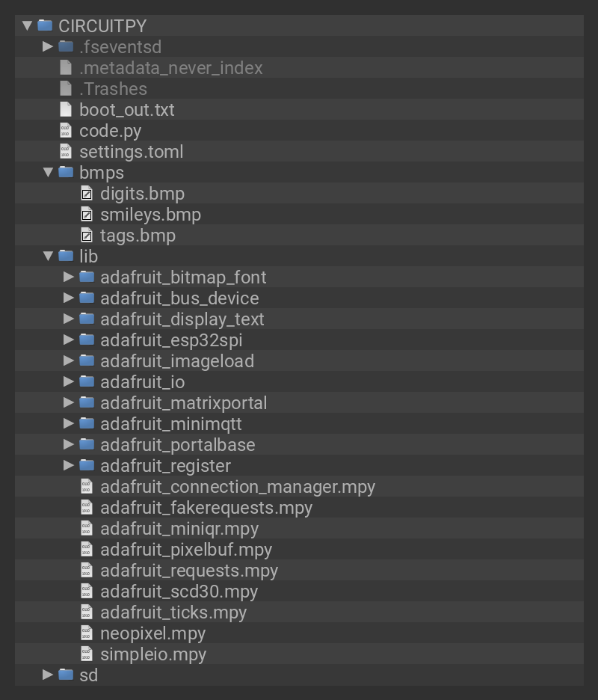Select the adafruit_display_text folder name
Image resolution: width=598 pixels, height=700 pixels.
click(182, 319)
